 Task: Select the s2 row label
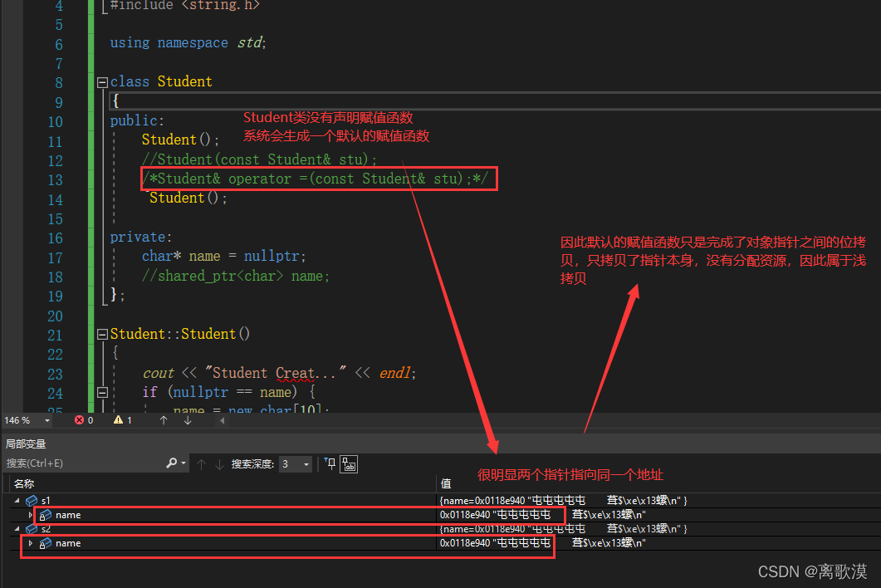[x=46, y=529]
